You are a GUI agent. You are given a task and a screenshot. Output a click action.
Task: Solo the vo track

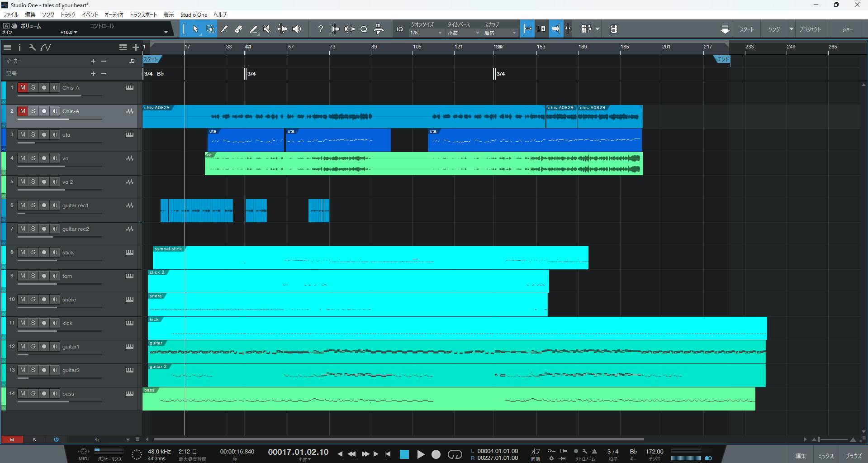point(33,158)
